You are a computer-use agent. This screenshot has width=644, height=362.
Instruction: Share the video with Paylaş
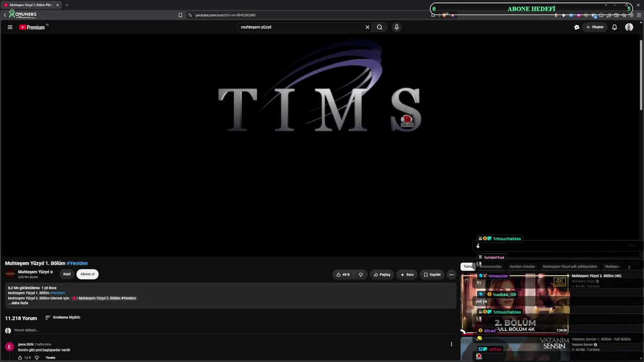382,275
